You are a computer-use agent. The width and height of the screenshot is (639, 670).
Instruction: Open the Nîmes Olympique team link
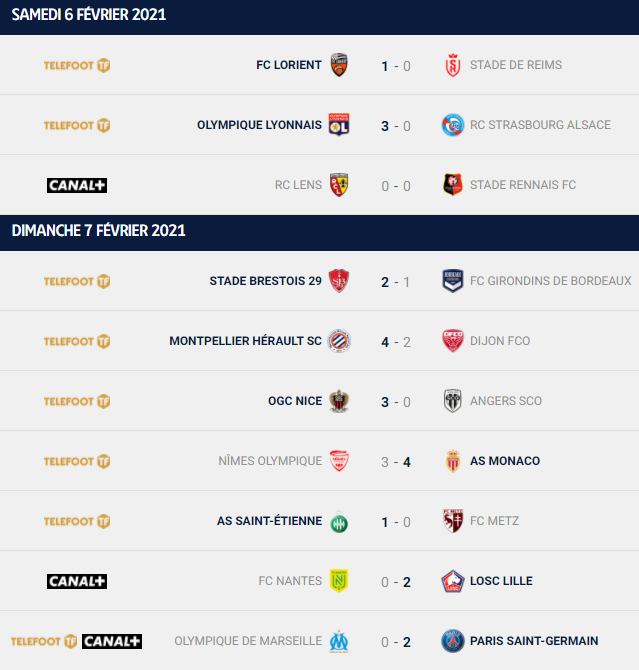point(270,461)
